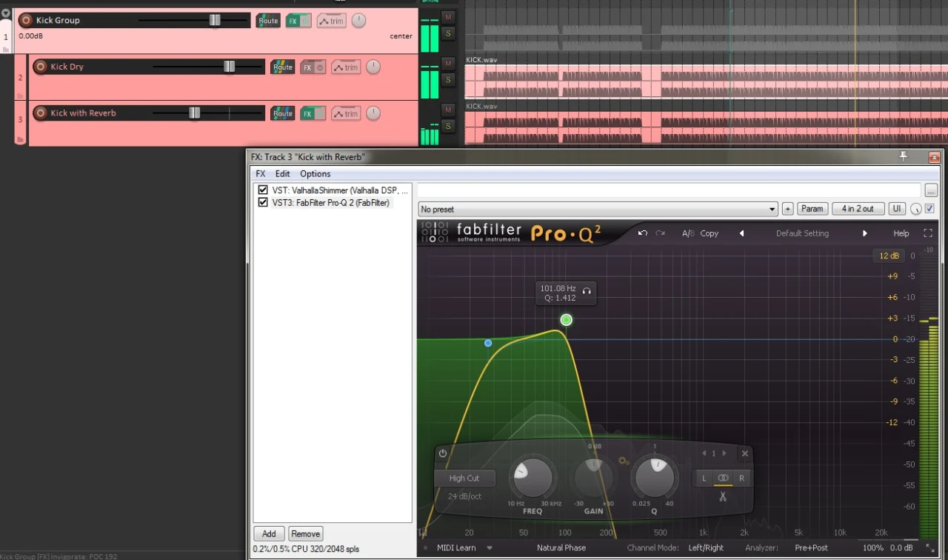948x560 pixels.
Task: Open FX chain of Kick Group track
Action: pyautogui.click(x=293, y=21)
